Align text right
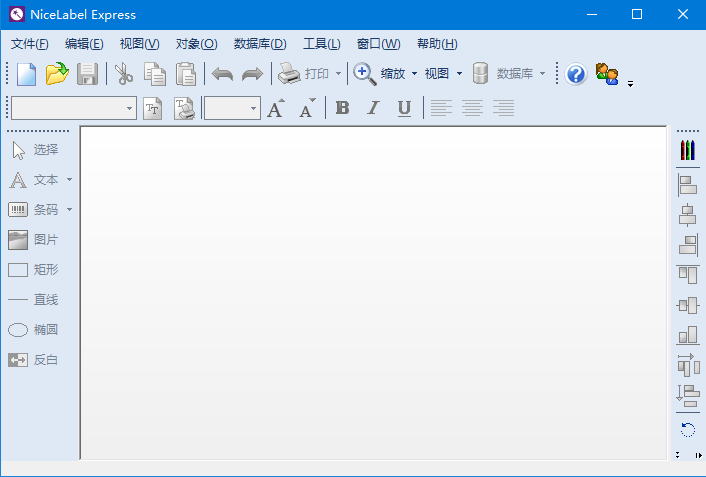Screen dimensions: 706x477 click(503, 108)
